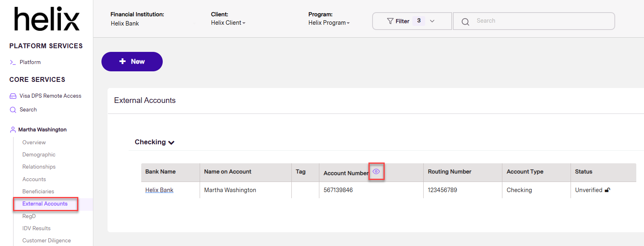Open the RegD section
Viewport: 644px width, 246px height.
coord(29,216)
